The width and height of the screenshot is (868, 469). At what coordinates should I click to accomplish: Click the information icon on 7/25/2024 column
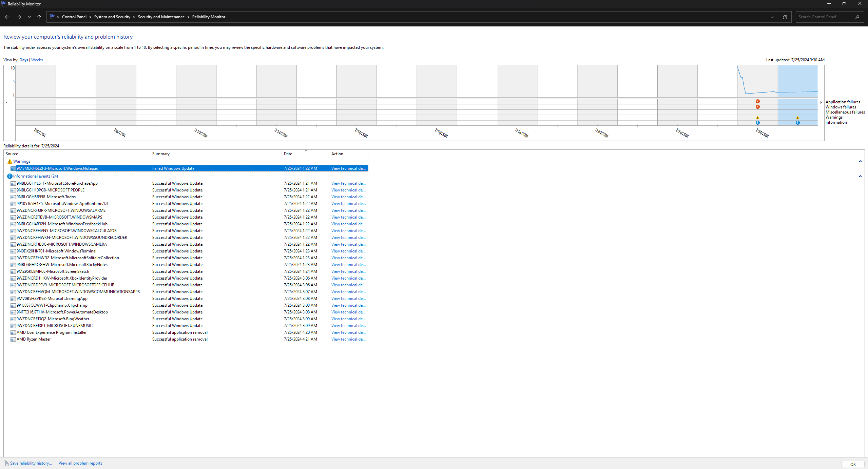(798, 123)
